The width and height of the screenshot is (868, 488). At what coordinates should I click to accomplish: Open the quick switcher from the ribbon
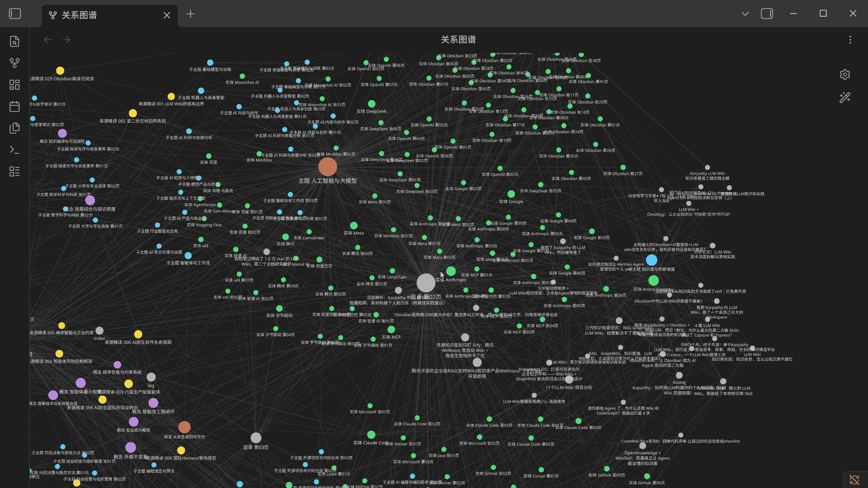15,42
